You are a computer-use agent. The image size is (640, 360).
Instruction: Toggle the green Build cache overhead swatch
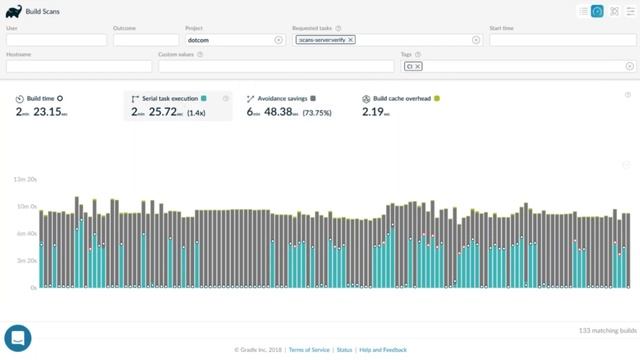click(x=437, y=98)
